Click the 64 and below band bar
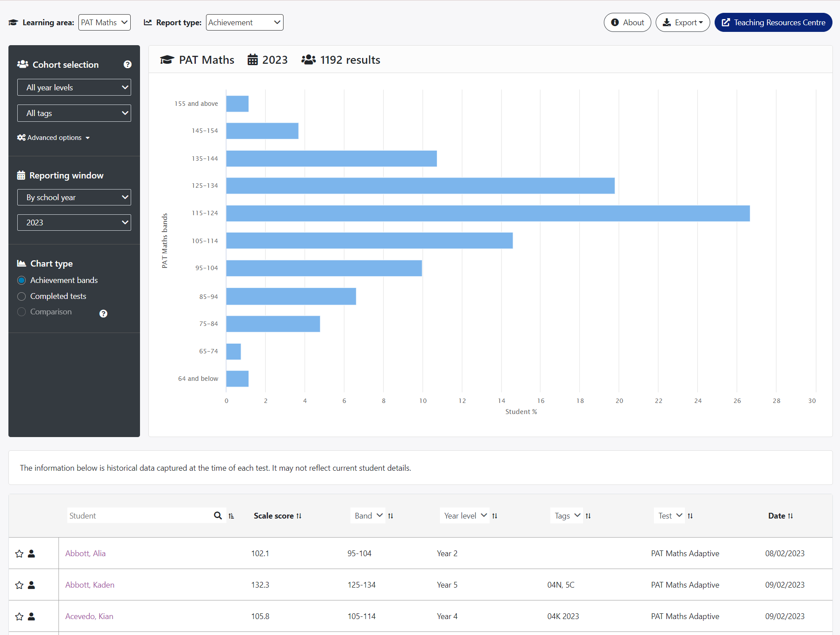The width and height of the screenshot is (840, 635). (x=237, y=379)
